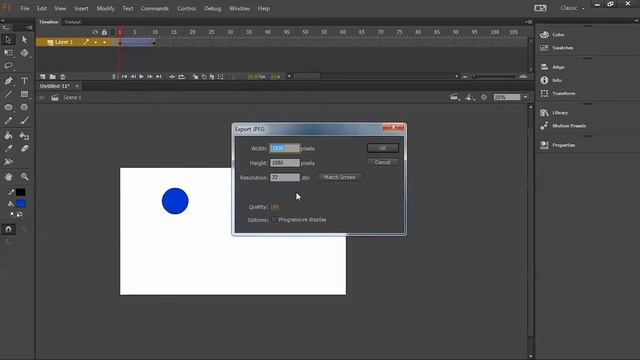Toggle the Loop playback button
The height and width of the screenshot is (360, 640).
point(182,77)
